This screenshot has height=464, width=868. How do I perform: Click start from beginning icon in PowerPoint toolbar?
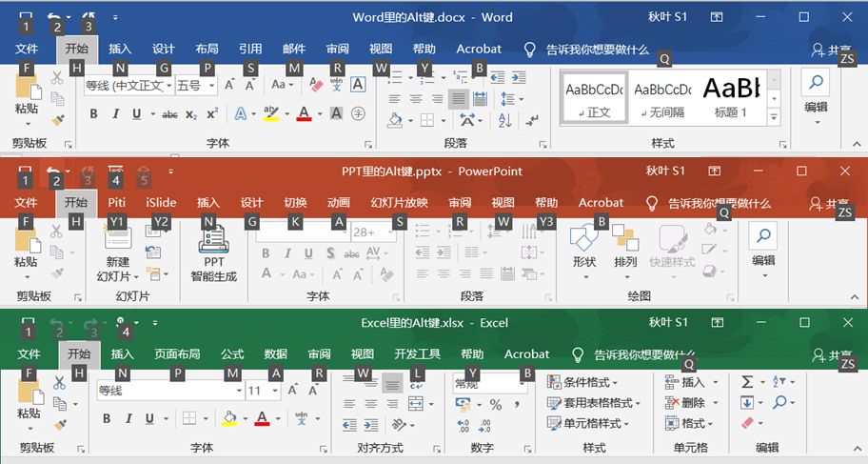pyautogui.click(x=115, y=170)
